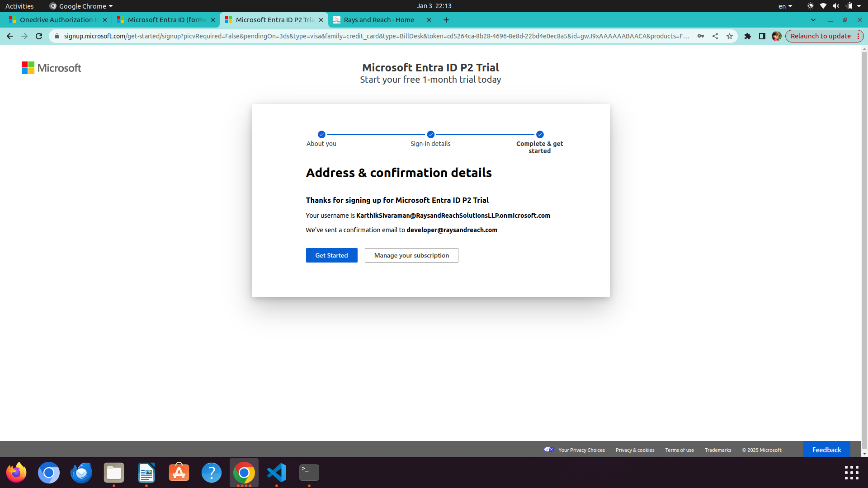Screen dimensions: 868x488
Task: Open the Chrome profile avatar
Action: pyautogui.click(x=777, y=36)
